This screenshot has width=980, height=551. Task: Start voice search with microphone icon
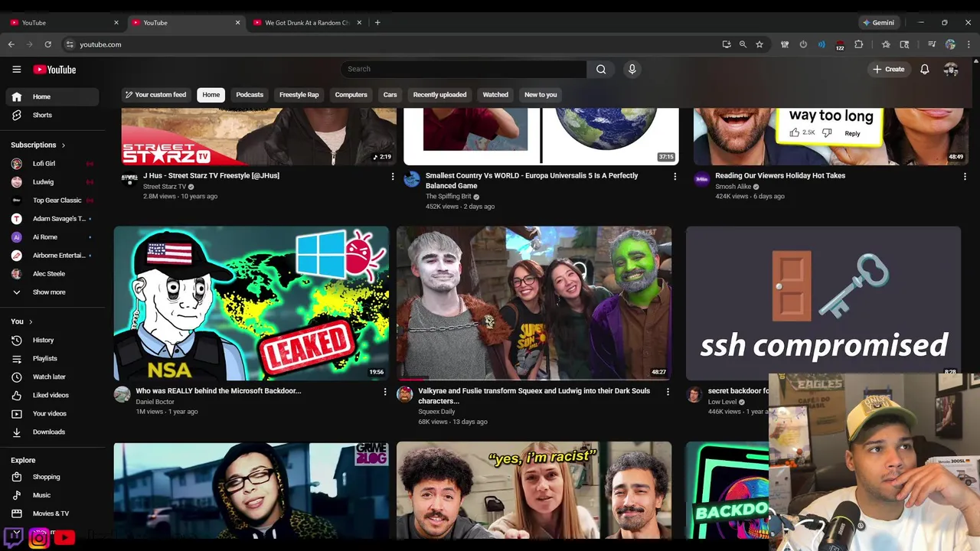[x=632, y=69]
